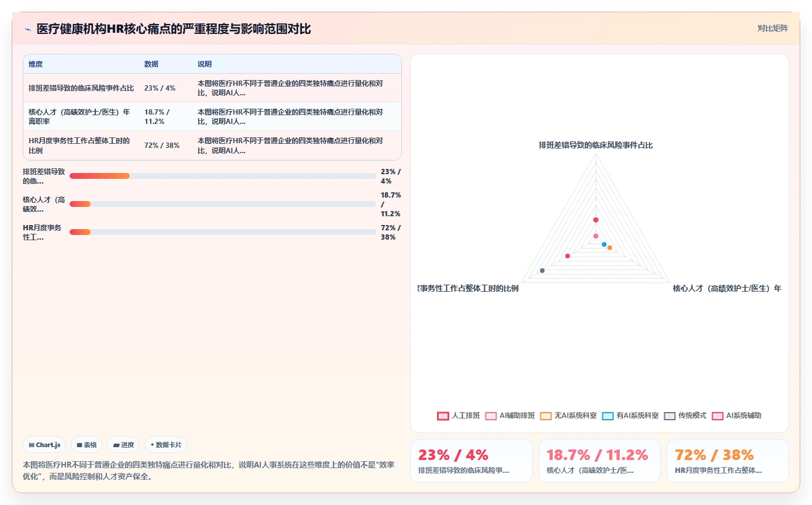The image size is (812, 505).
Task: Toggle the 无AI系统科室 legend item
Action: pyautogui.click(x=568, y=416)
